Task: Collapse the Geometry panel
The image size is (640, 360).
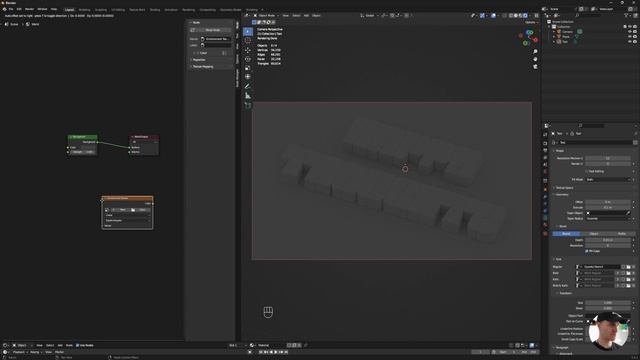Action: click(561, 195)
